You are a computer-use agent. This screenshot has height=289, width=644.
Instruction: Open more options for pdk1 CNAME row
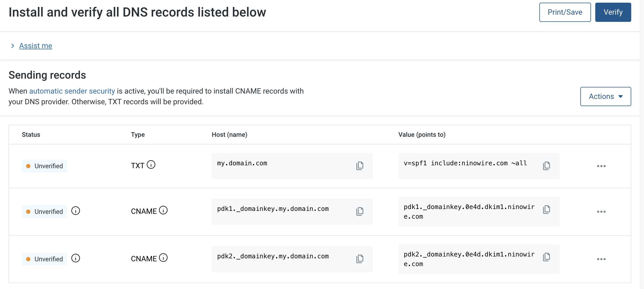[x=601, y=212]
